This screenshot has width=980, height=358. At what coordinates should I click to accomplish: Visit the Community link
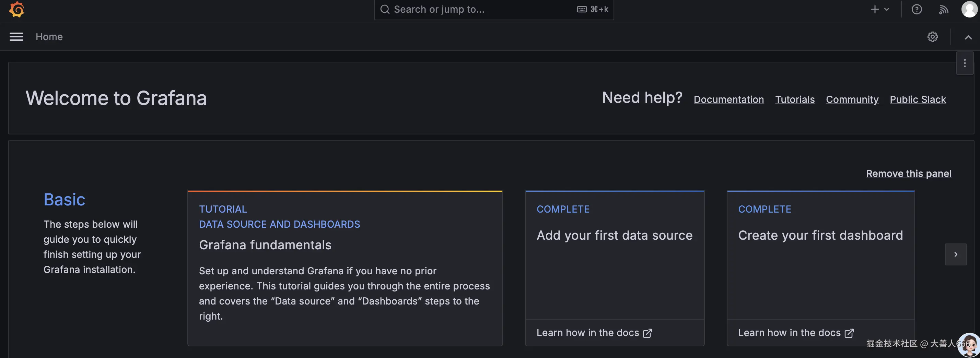852,99
